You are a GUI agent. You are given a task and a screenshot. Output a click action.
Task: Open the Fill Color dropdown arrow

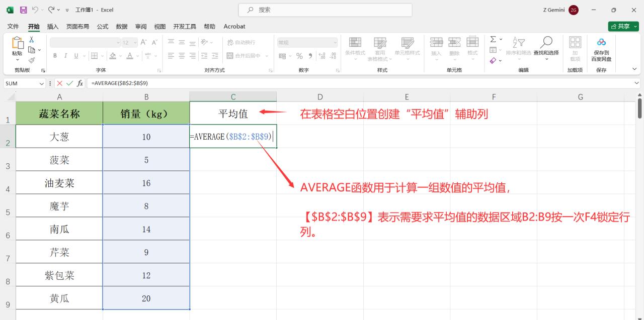coord(121,56)
